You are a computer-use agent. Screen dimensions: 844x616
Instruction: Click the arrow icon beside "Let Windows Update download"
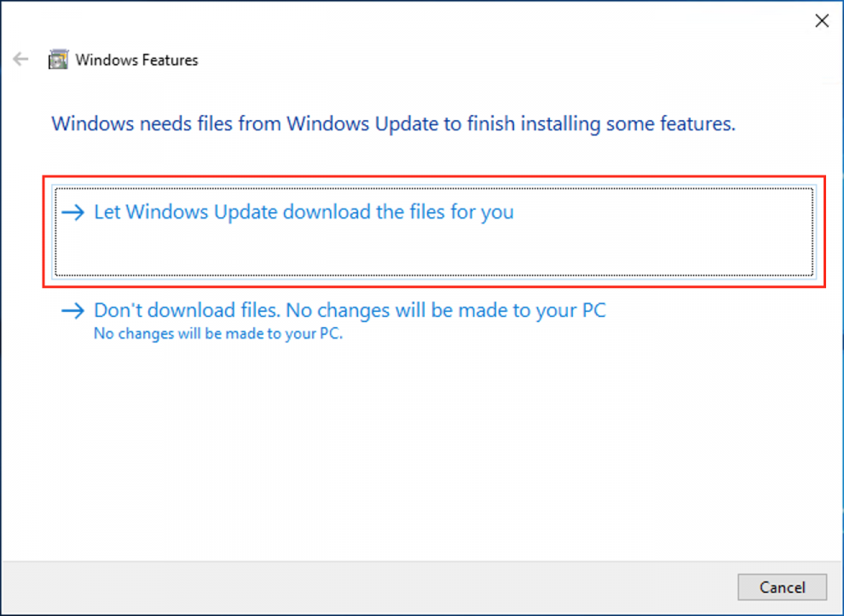click(74, 212)
